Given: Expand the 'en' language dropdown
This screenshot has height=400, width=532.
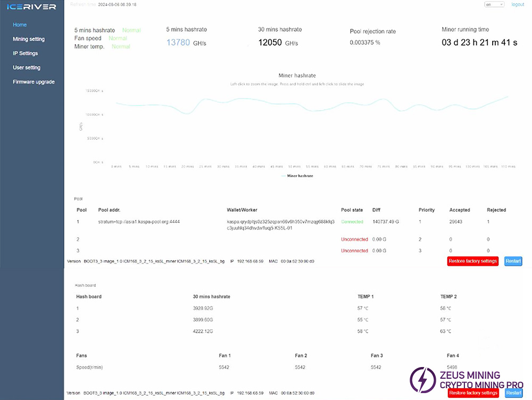Looking at the screenshot, I should click(x=494, y=4).
